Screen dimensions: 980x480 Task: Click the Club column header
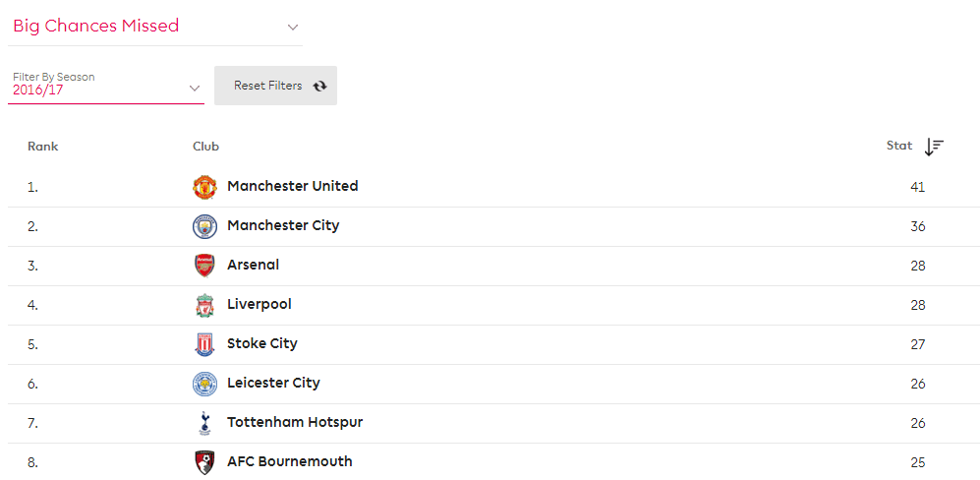tap(205, 147)
